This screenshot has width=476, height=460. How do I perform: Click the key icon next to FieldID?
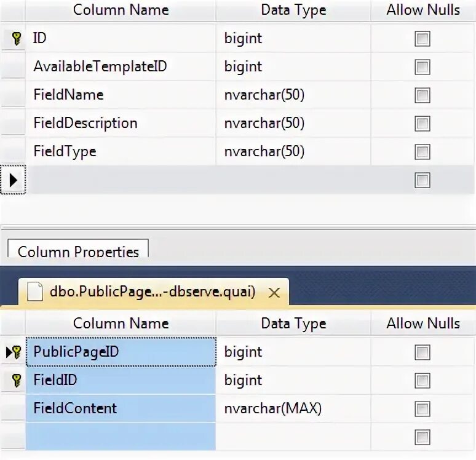click(17, 381)
